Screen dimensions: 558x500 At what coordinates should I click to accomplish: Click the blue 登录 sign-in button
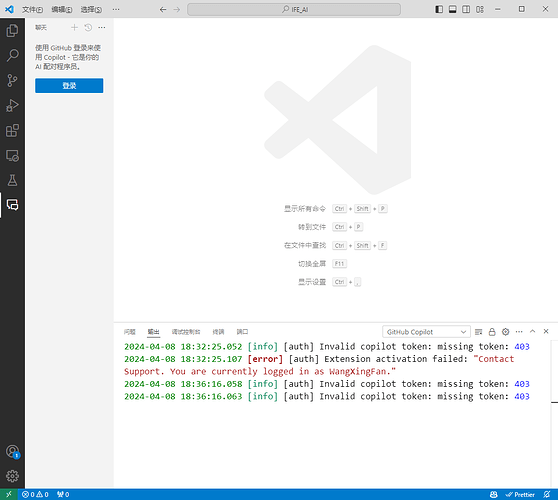tap(69, 86)
